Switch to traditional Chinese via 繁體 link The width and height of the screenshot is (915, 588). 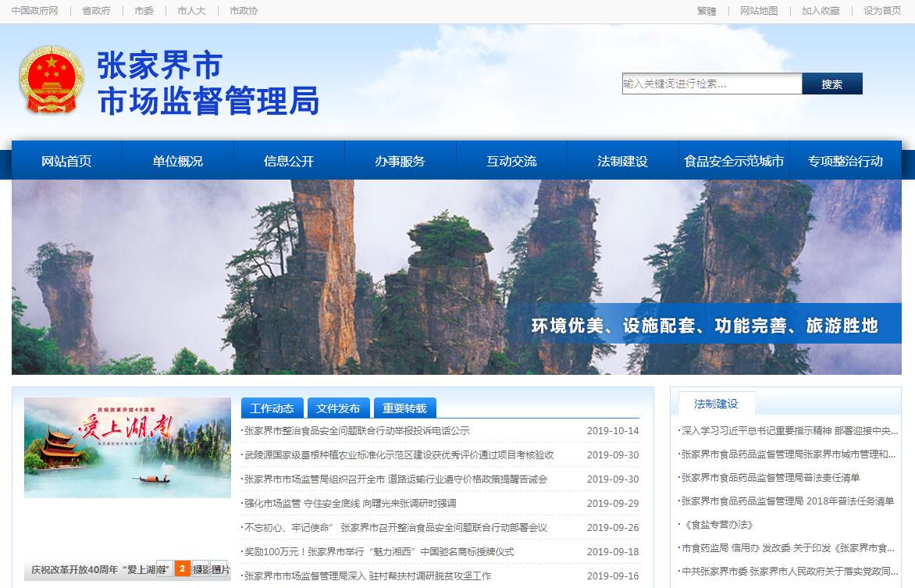coord(706,11)
